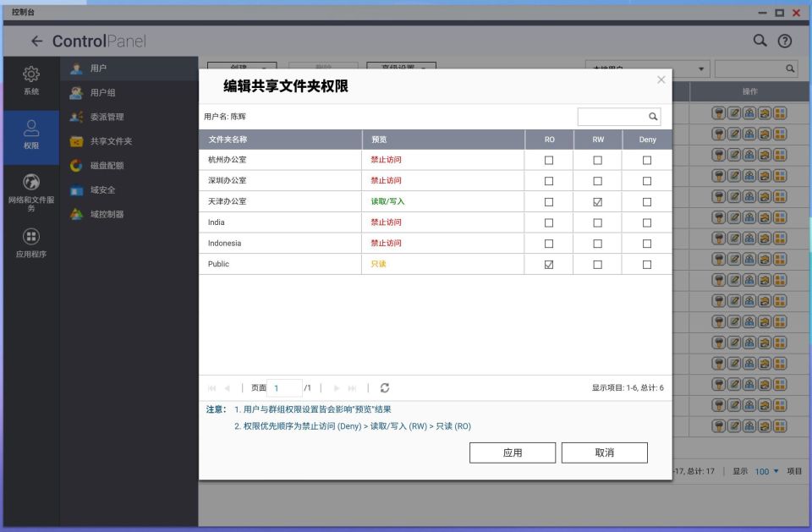Select the Indonesia folder name

point(224,243)
